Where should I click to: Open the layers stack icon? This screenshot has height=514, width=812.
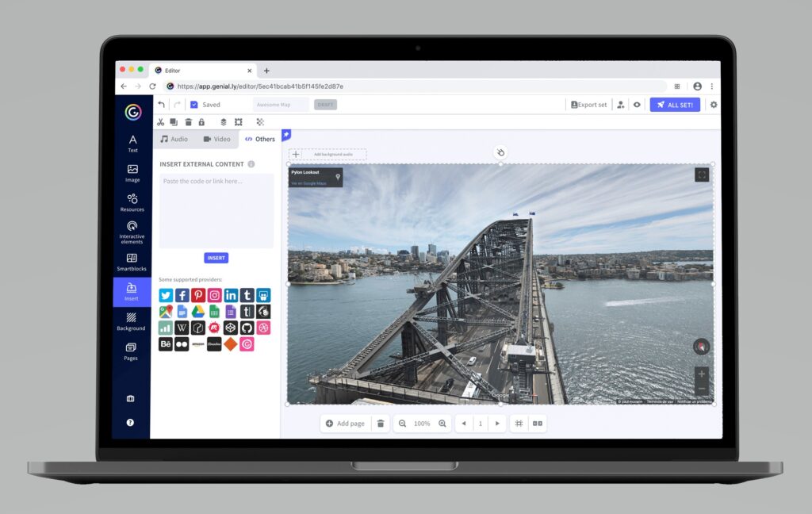coord(224,122)
